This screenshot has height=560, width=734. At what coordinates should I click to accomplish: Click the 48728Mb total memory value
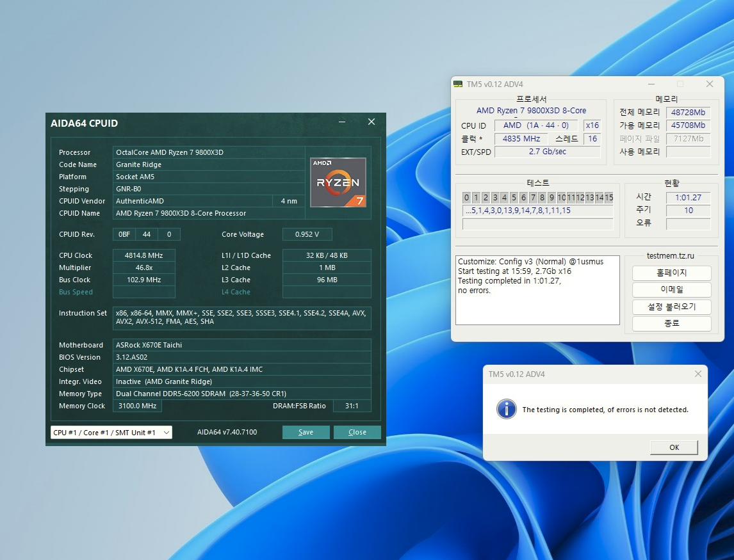(x=688, y=112)
